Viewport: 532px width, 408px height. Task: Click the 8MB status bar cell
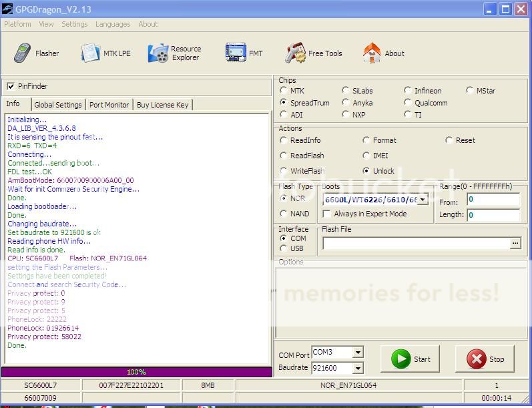tap(208, 385)
